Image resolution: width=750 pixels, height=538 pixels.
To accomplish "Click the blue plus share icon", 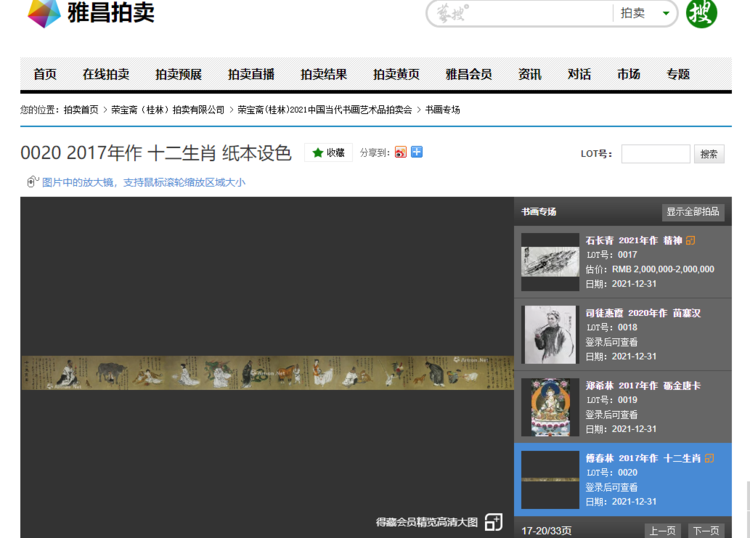I will coord(417,152).
